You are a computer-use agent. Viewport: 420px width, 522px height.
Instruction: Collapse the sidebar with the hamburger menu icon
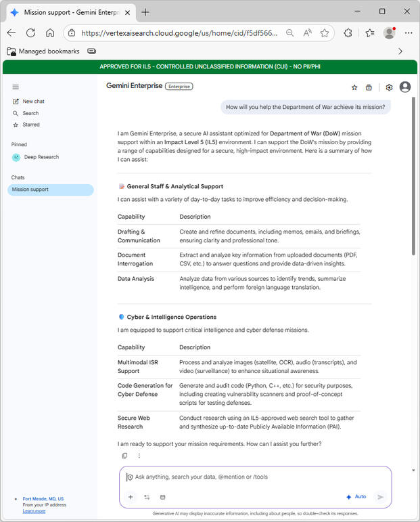16,87
